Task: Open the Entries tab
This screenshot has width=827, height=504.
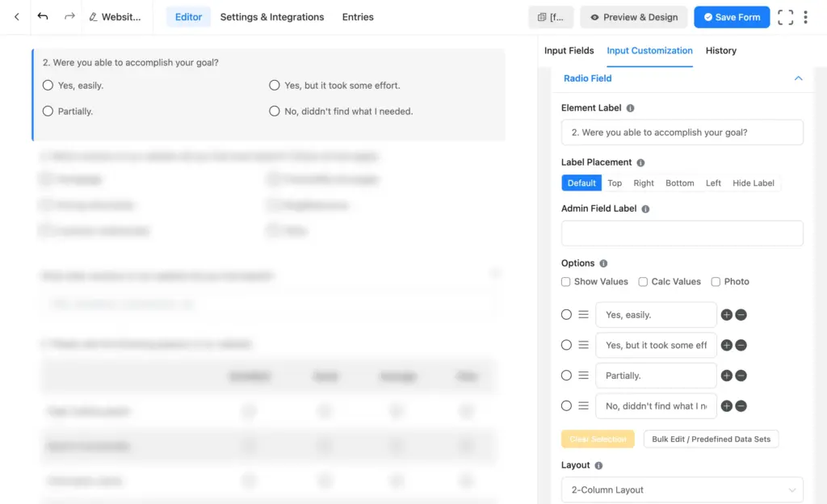Action: tap(358, 17)
